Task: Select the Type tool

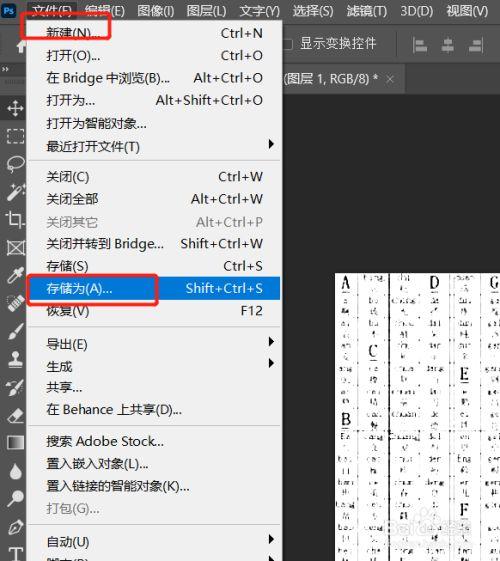Action: (15, 553)
